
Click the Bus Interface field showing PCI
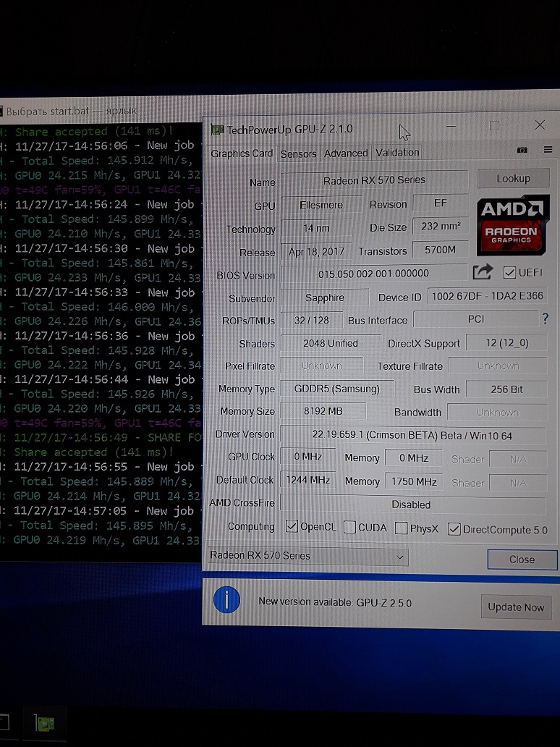[476, 318]
